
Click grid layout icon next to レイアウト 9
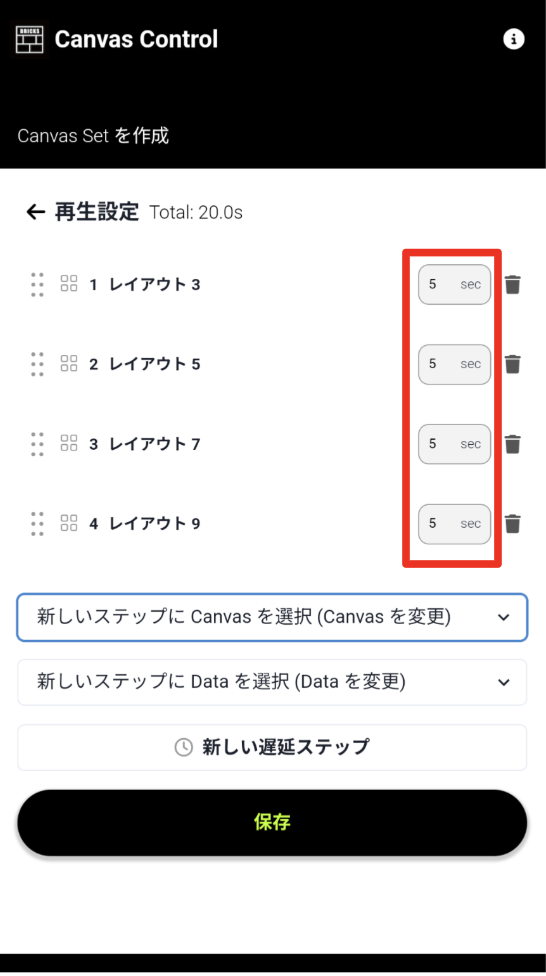tap(69, 523)
